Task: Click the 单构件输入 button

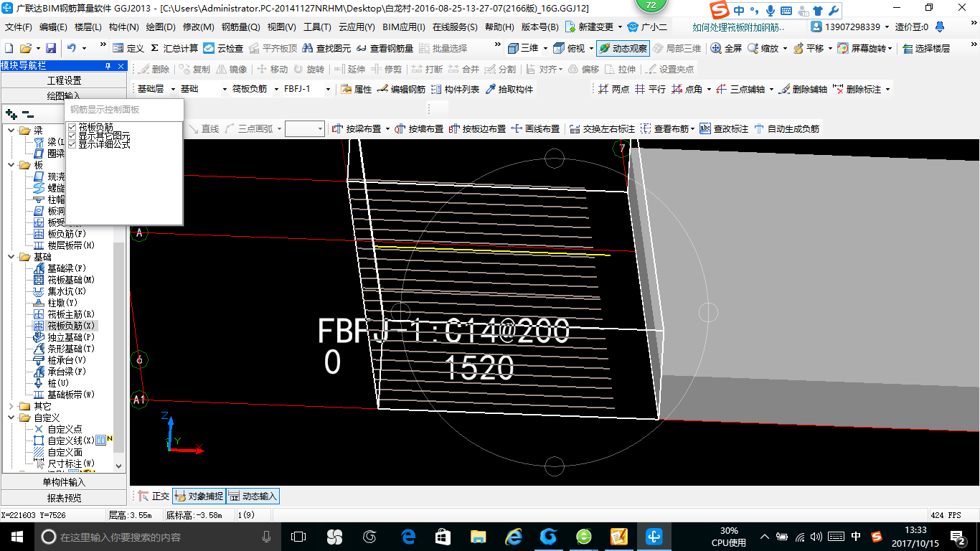Action: coord(64,482)
